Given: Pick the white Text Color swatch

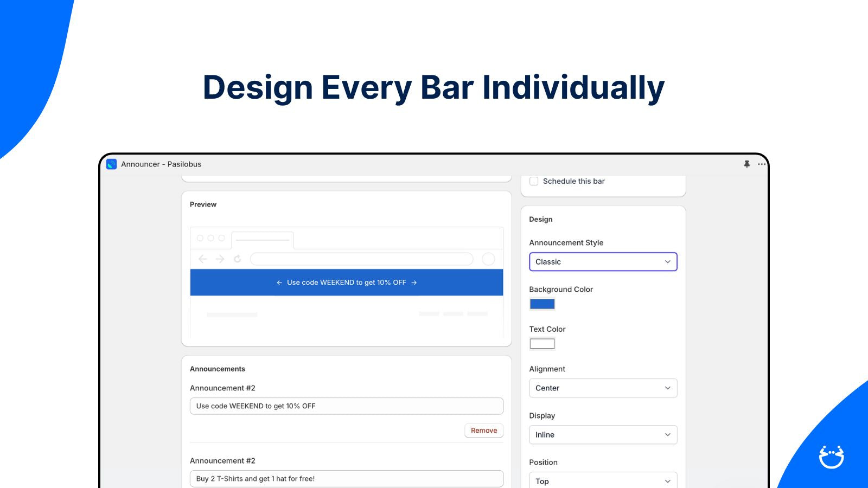Looking at the screenshot, I should 542,344.
